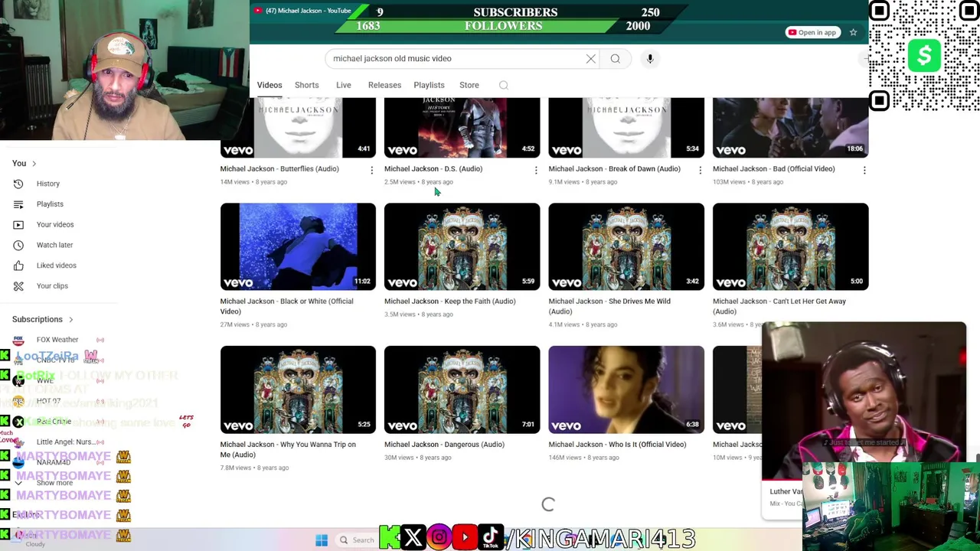
Task: Play Why You Wanna Trip on Me thumbnail
Action: 298,390
